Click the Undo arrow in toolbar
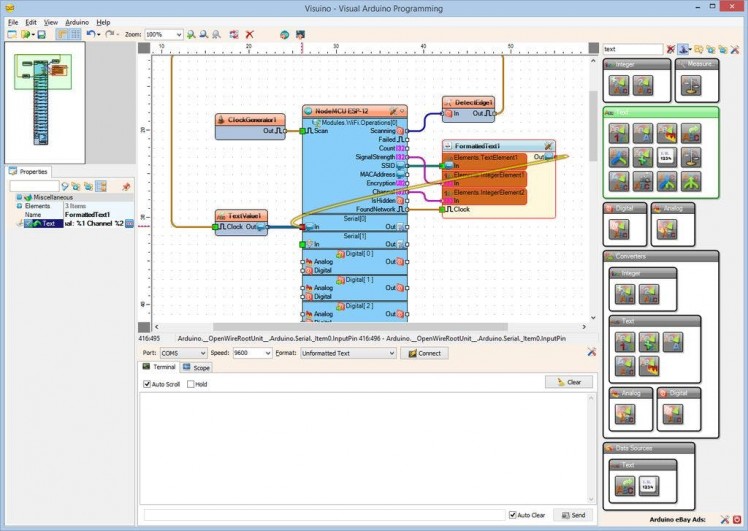Screen dimensions: 748x531 tap(90, 34)
